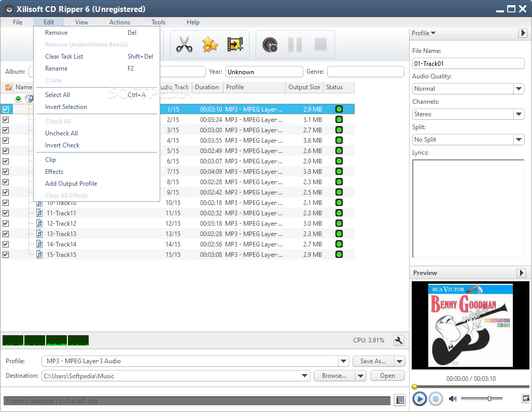Click the Genre input field
This screenshot has width=532, height=412.
click(x=366, y=72)
